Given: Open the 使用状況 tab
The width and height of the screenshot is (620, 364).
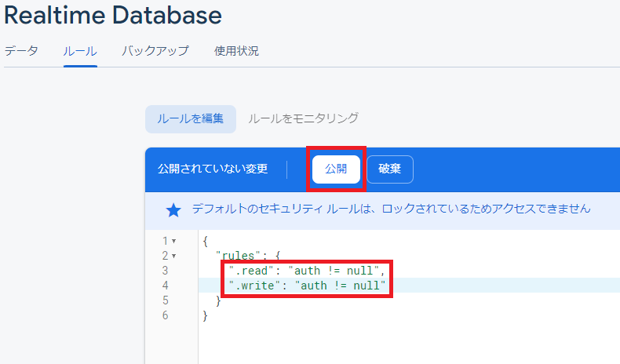Looking at the screenshot, I should [236, 51].
